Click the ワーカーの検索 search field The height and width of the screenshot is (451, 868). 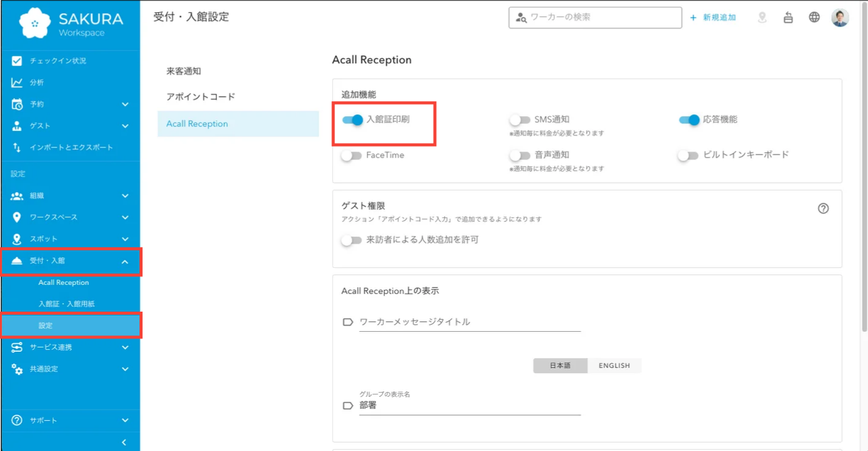(600, 18)
